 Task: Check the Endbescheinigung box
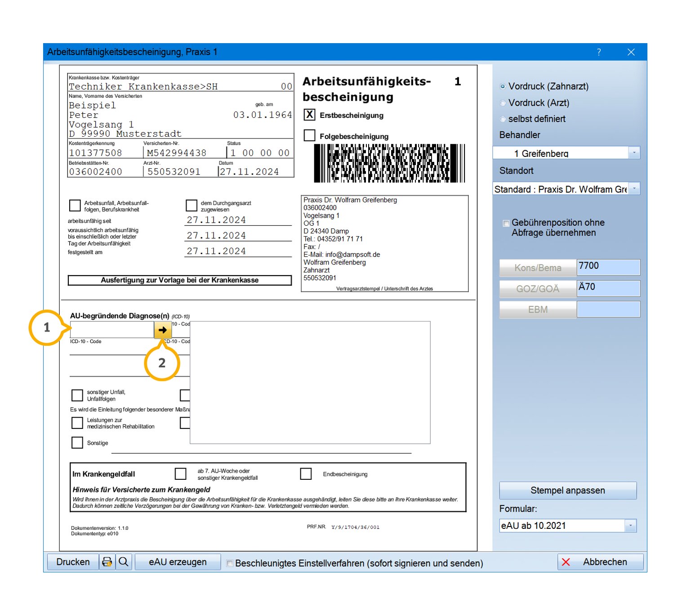(306, 474)
